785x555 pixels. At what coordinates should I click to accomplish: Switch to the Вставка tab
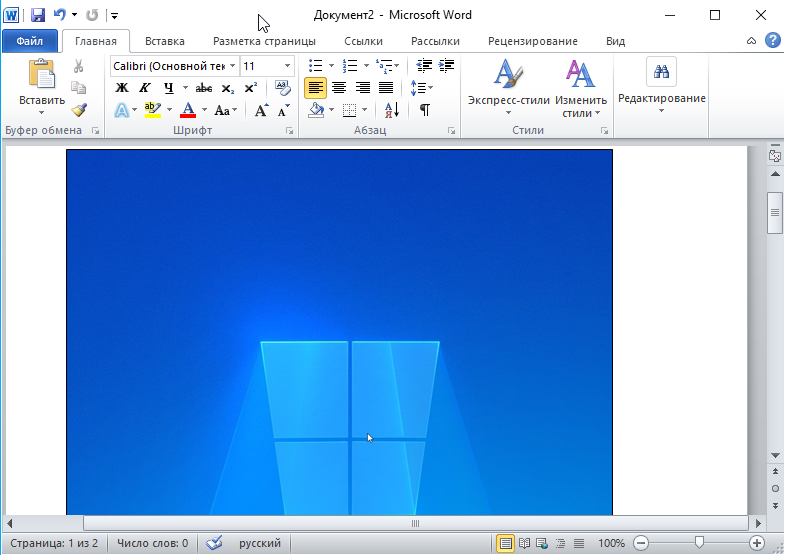click(165, 41)
